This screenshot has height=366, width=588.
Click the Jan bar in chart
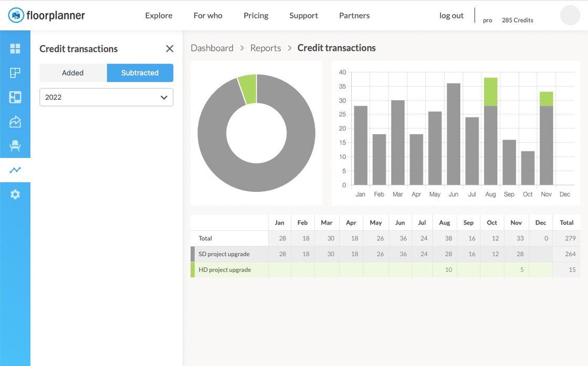361,145
